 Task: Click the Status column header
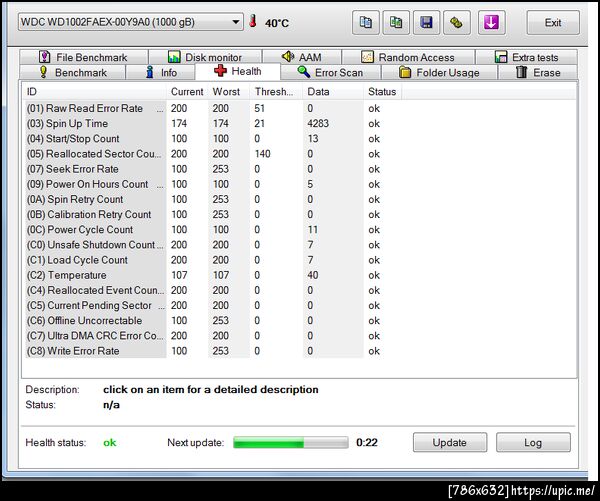[382, 92]
